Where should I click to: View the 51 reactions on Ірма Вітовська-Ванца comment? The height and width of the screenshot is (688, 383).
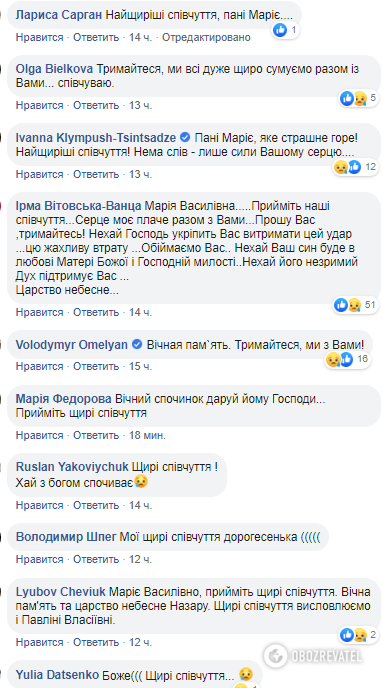pyautogui.click(x=356, y=305)
